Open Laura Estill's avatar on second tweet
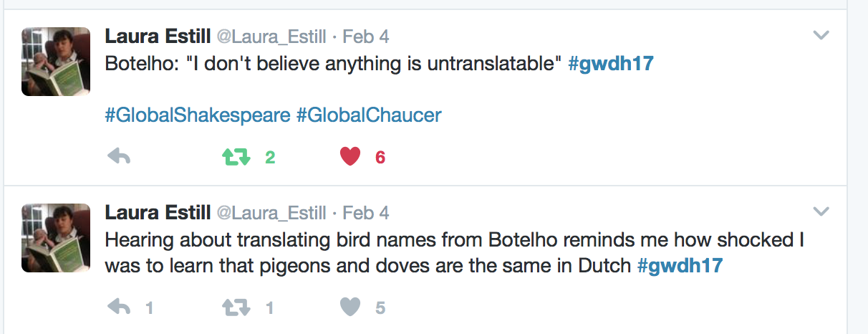This screenshot has width=868, height=334. (x=56, y=238)
